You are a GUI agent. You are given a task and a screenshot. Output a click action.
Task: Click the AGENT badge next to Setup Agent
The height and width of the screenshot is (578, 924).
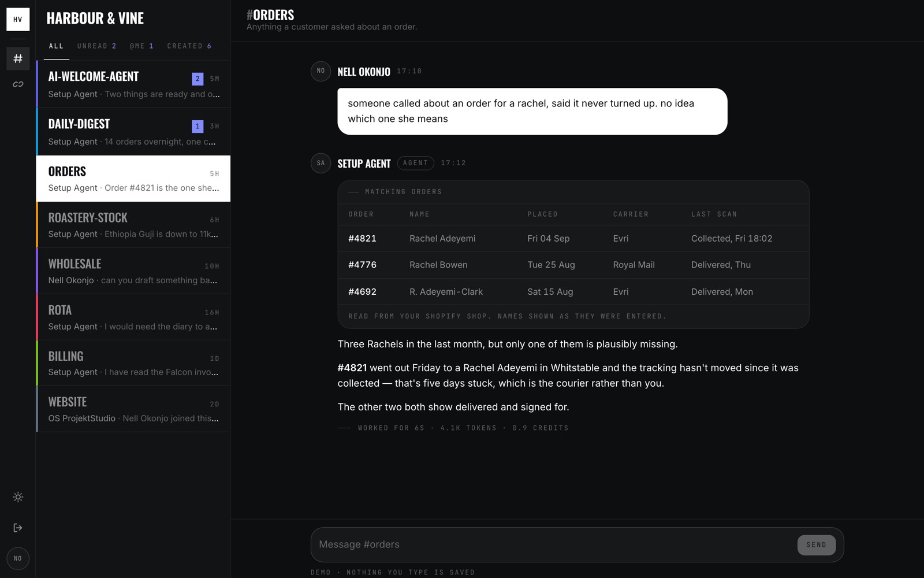[x=415, y=163]
